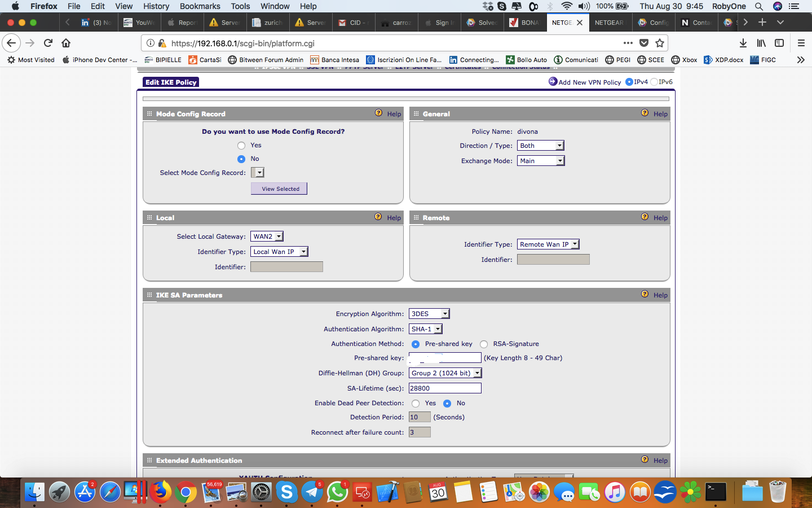812x508 pixels.
Task: Open a new browser tab
Action: pos(762,22)
